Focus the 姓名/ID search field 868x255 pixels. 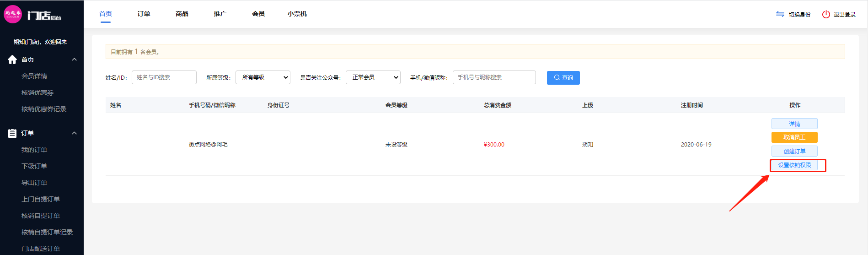coord(164,77)
